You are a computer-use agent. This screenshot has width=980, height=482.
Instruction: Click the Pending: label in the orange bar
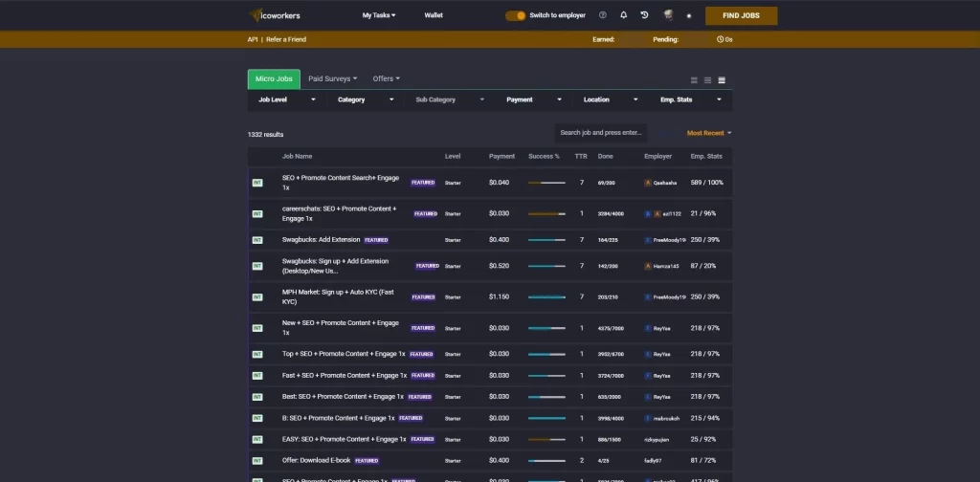(666, 39)
